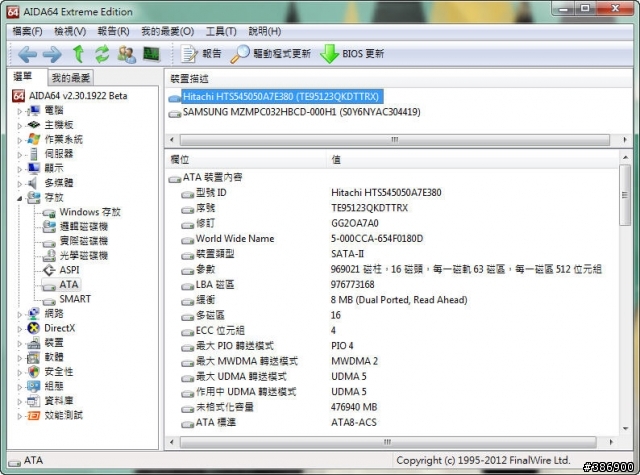Collapse the 存放 tree node

click(x=19, y=198)
